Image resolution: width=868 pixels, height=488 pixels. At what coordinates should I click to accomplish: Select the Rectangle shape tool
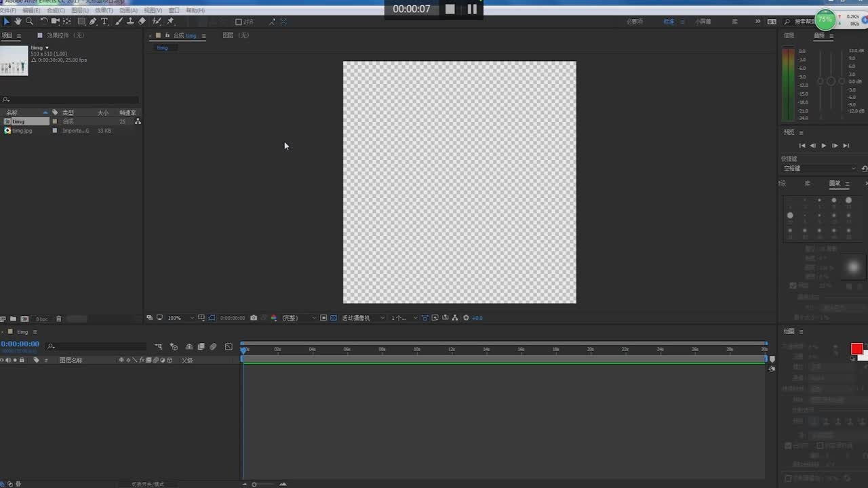click(x=81, y=22)
